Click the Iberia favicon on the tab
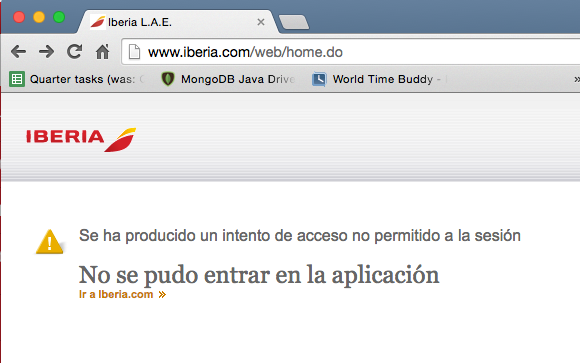Viewport: 580px width, 363px height. point(98,22)
